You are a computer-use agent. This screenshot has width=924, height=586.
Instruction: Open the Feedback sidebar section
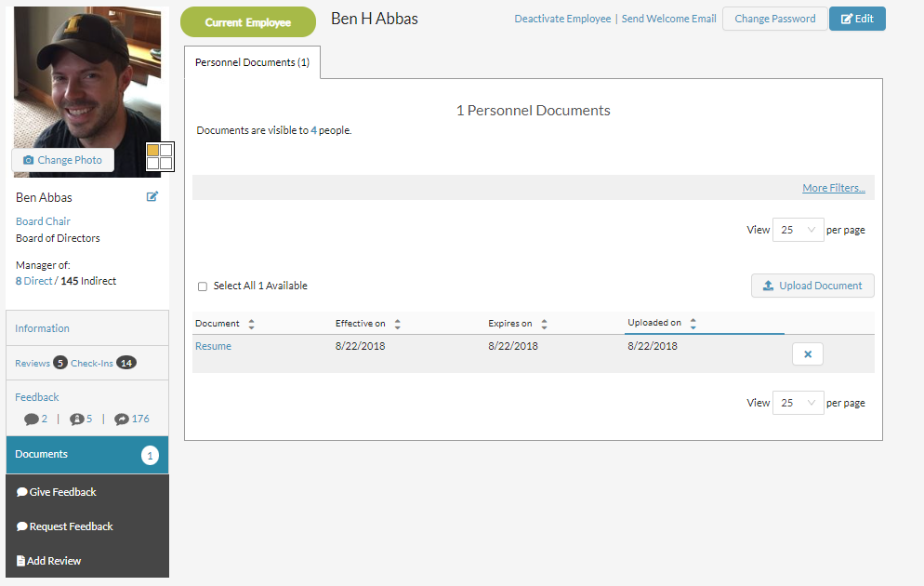tap(37, 397)
